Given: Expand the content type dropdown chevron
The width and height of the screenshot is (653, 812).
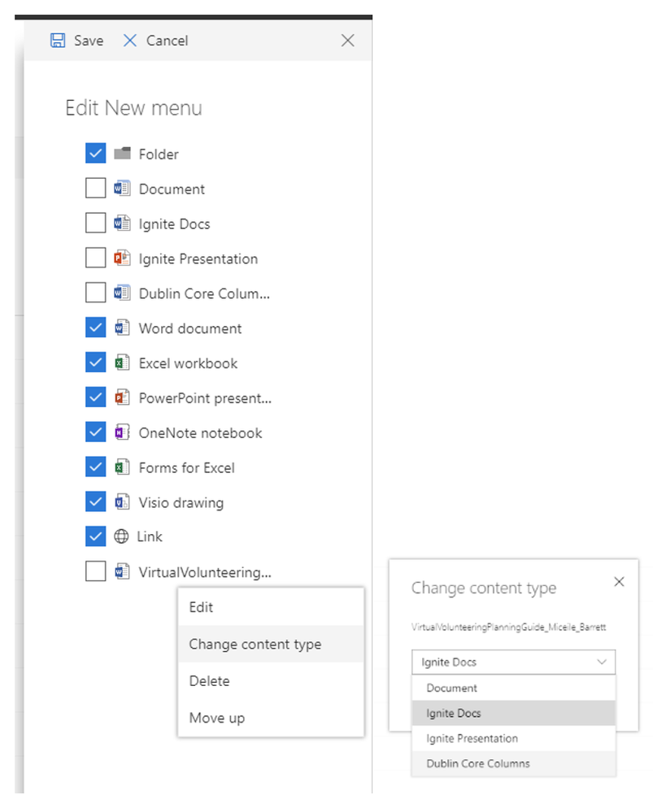Looking at the screenshot, I should coord(602,662).
